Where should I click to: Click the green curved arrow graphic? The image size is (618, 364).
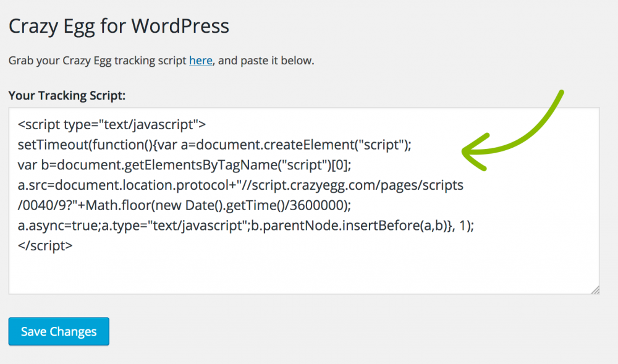click(512, 136)
